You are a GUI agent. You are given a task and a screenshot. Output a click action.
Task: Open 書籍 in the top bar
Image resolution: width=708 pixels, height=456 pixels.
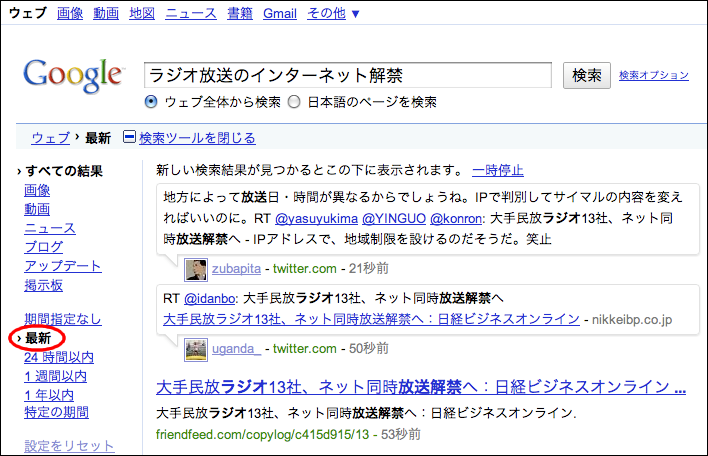pos(240,14)
